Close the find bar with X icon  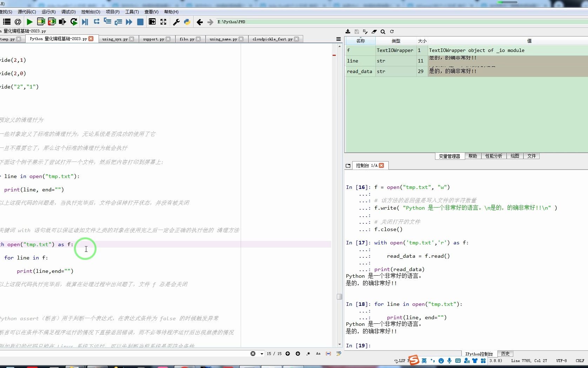253,354
